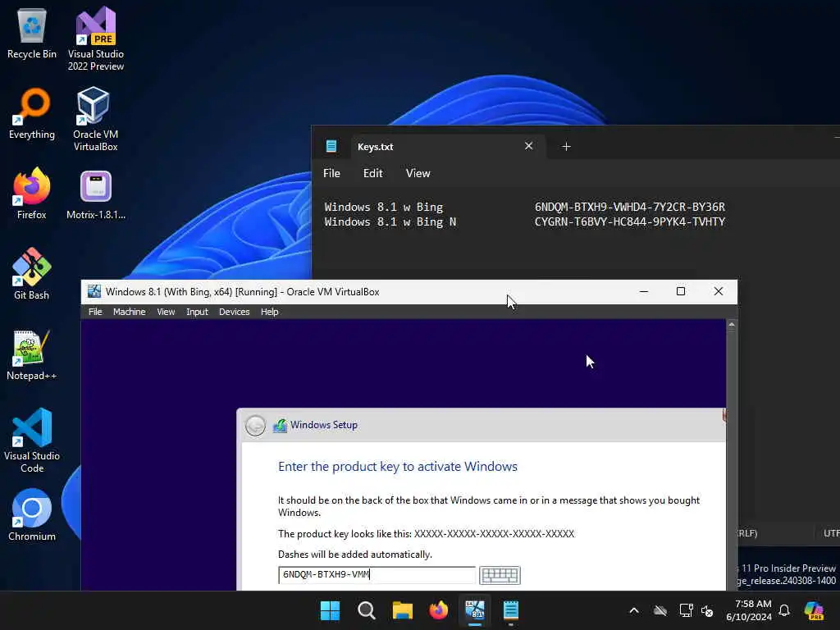Screen dimensions: 840x630
Task: Minimize the VirtualBox VM window
Action: point(644,291)
